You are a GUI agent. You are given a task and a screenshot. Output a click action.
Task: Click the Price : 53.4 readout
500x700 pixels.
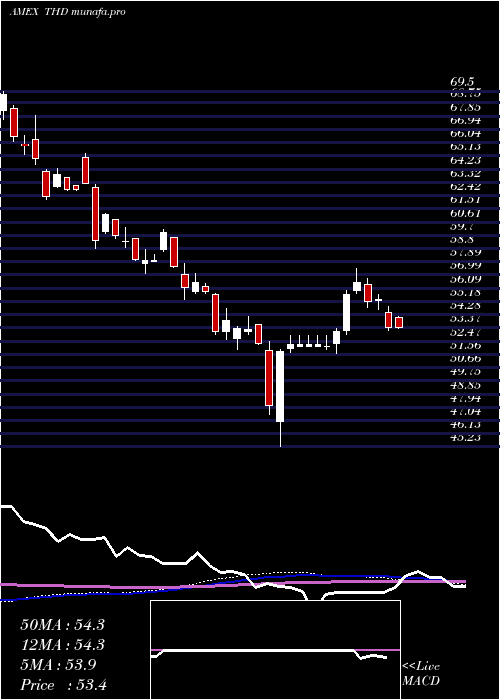pyautogui.click(x=63, y=685)
